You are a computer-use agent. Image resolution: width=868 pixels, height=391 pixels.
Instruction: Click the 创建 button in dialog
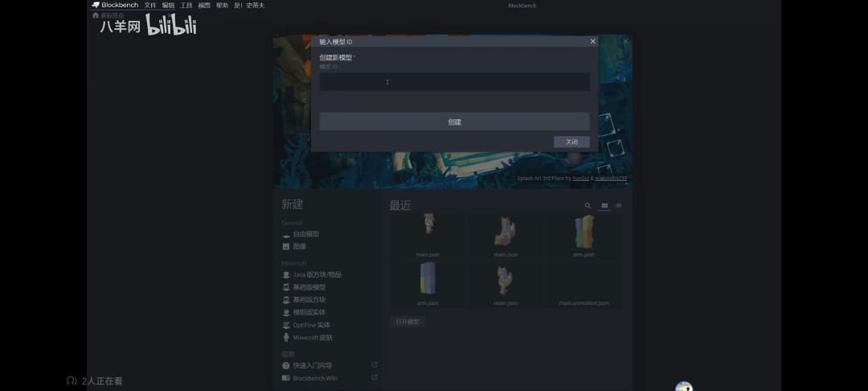(x=454, y=121)
